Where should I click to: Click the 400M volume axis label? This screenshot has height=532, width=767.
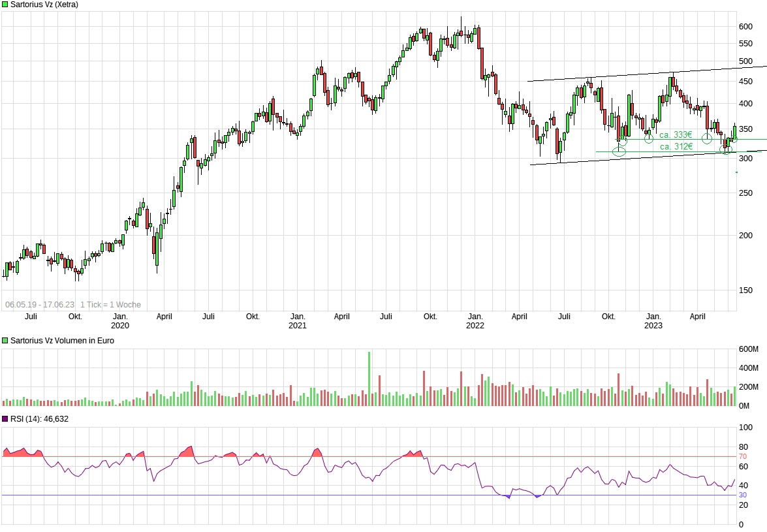pos(749,368)
